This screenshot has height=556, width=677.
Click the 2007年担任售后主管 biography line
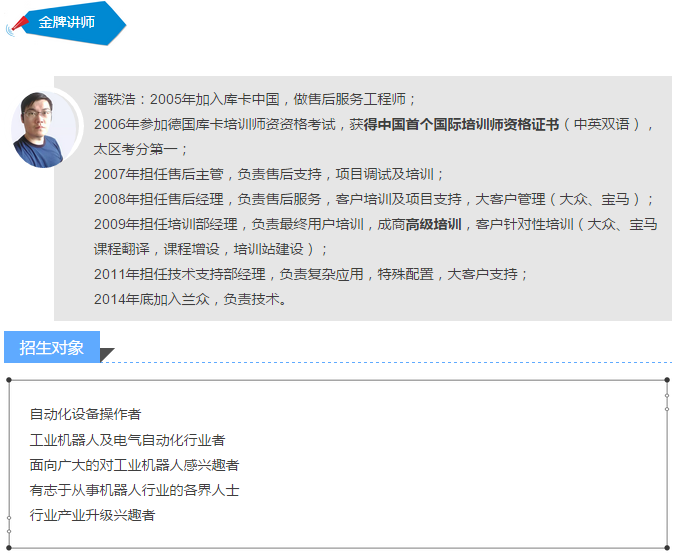pyautogui.click(x=268, y=174)
